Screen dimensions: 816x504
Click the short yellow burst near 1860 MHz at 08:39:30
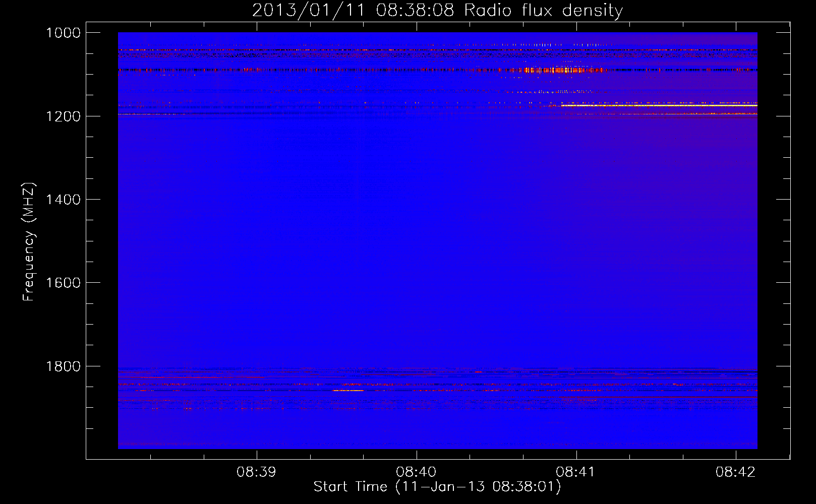tap(348, 391)
